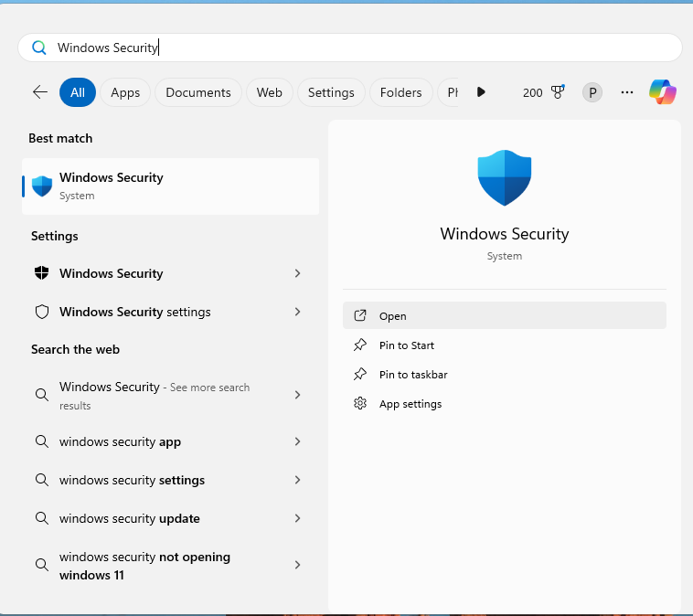This screenshot has height=616, width=693.
Task: Select 'windows security not opening windows 11'
Action: click(145, 566)
